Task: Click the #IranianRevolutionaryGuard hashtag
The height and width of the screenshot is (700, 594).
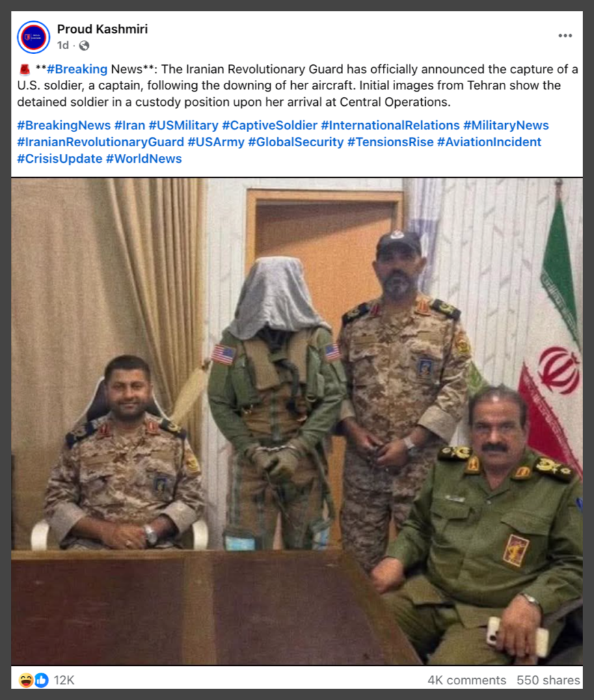Action: point(100,142)
